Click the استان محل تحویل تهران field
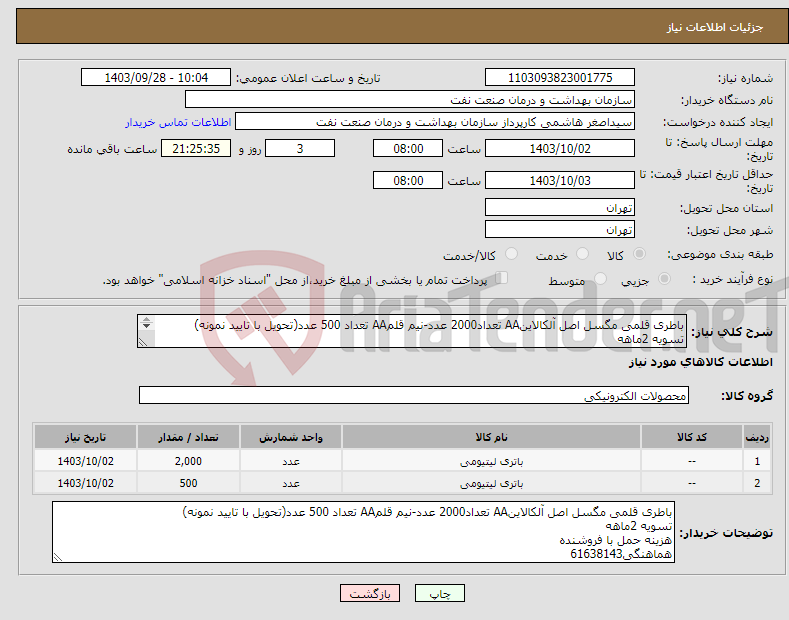Image resolution: width=789 pixels, height=620 pixels. [x=560, y=207]
